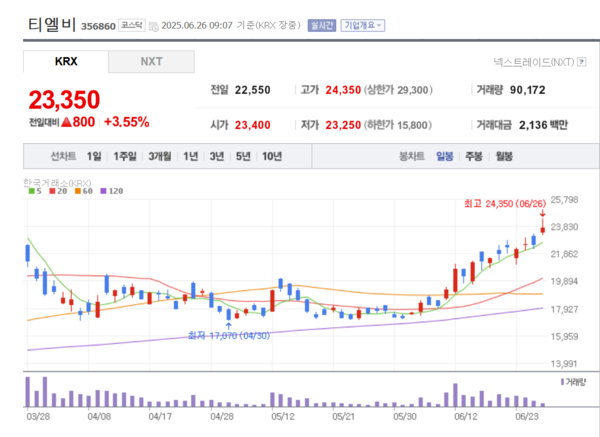Select the 주봉 weekly candle chart

pos(474,156)
